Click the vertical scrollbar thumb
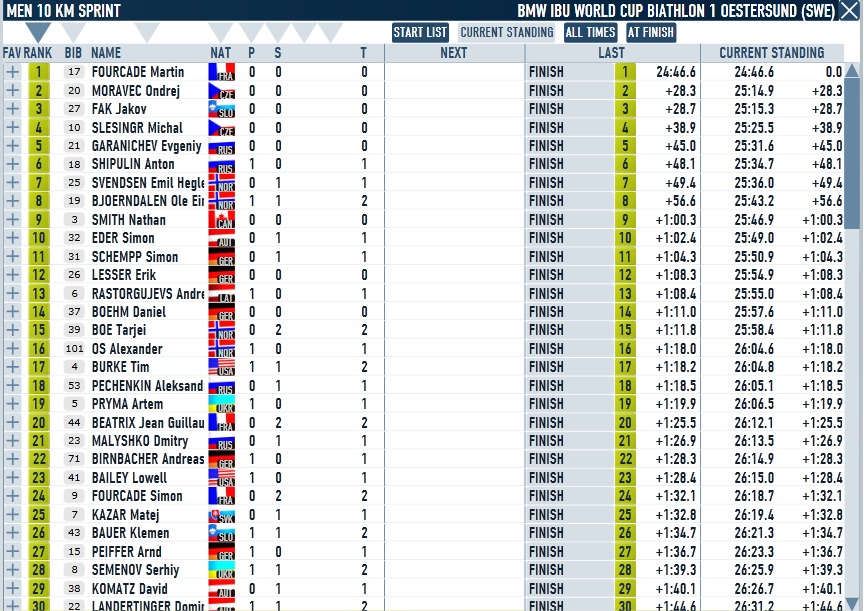 852,153
